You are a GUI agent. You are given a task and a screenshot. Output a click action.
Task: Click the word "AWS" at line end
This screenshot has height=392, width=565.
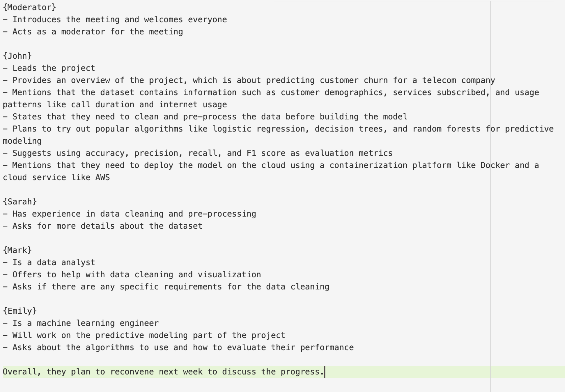[103, 177]
